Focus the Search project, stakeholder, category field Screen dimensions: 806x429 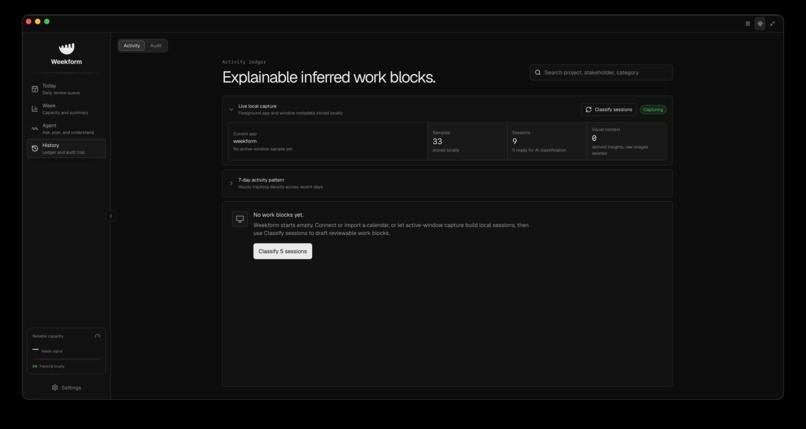601,72
